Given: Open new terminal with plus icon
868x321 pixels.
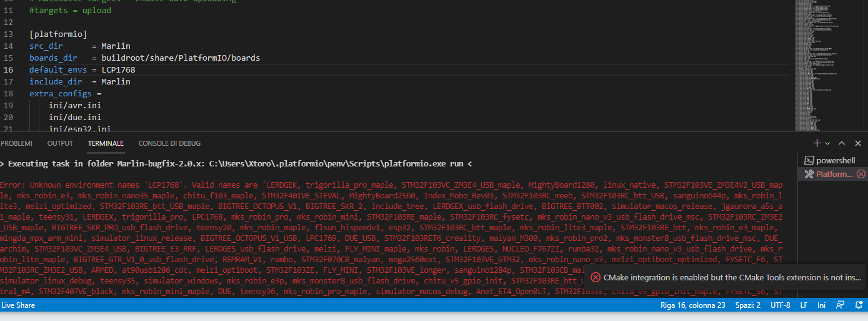Looking at the screenshot, I should point(817,143).
